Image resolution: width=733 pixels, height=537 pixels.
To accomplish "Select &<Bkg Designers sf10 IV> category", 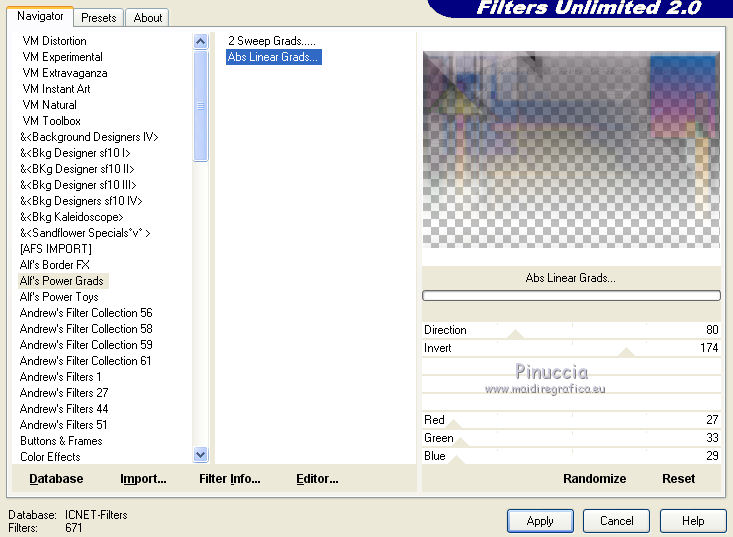I will [x=81, y=200].
